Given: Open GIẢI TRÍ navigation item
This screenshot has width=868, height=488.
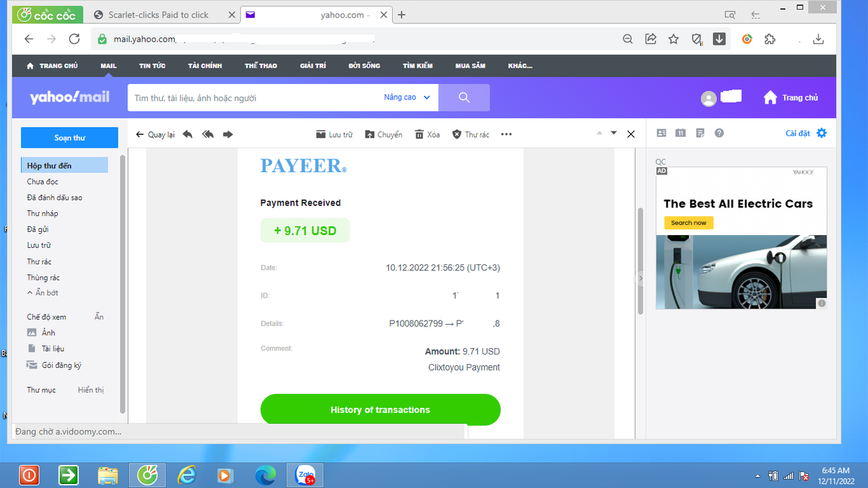Looking at the screenshot, I should pos(313,66).
